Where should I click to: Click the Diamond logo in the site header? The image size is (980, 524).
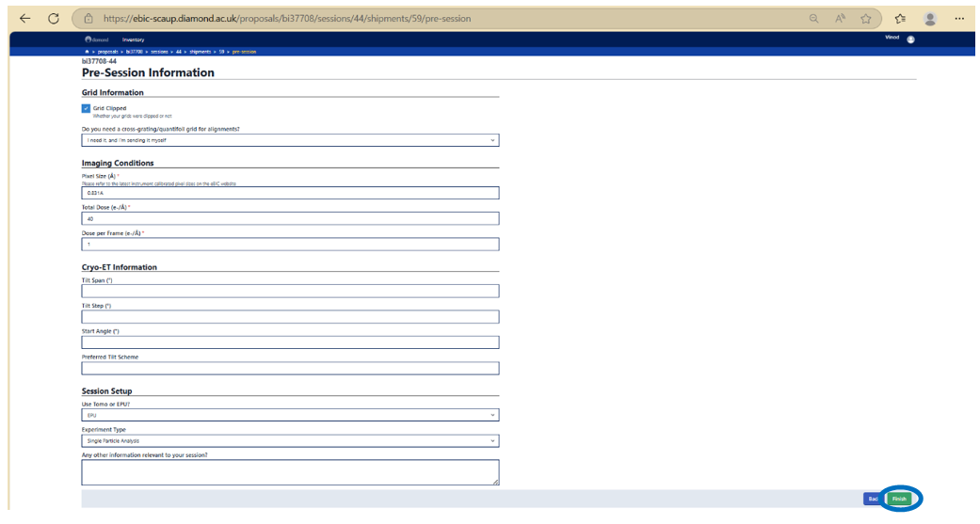click(97, 40)
